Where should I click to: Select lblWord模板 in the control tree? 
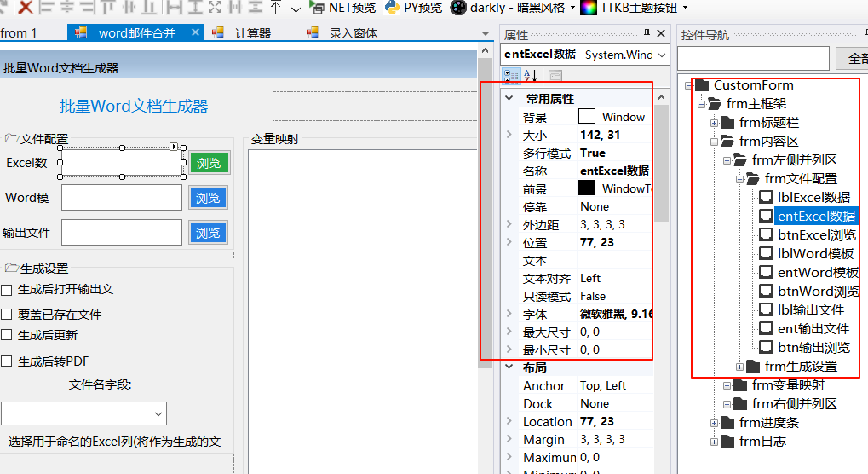[x=815, y=253]
